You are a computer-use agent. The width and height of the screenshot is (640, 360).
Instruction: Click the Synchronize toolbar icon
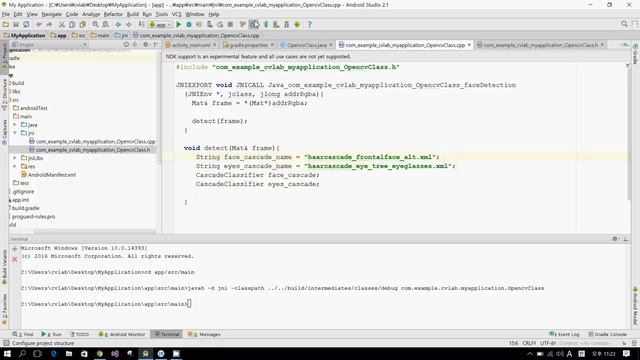point(26,24)
